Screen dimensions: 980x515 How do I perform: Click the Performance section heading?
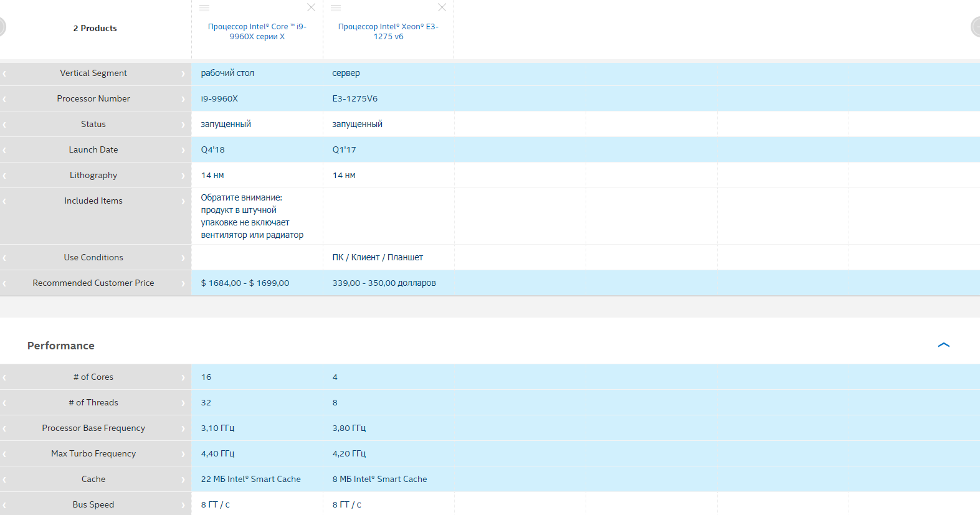tap(61, 346)
